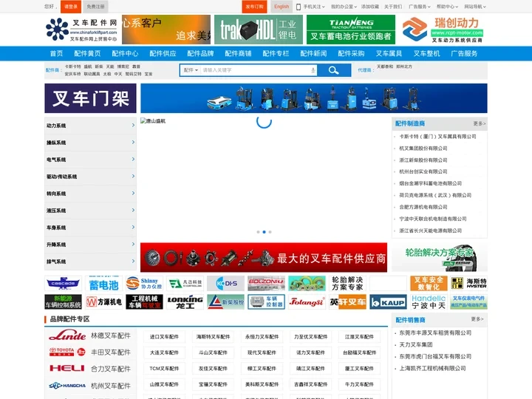The height and width of the screenshot is (399, 532).
Task: Open the 新柴股份 logo tile
Action: [x=225, y=302]
